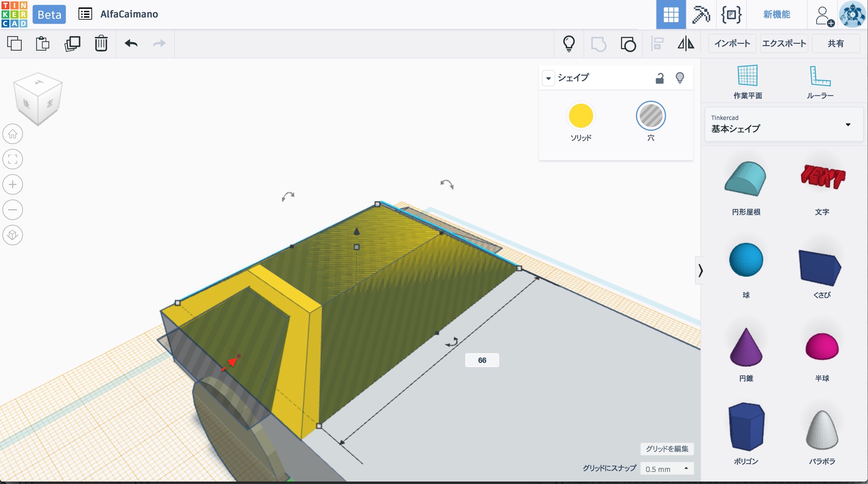Click the Mirror/flip tool icon
Screen dimensions: 868x484
point(686,44)
